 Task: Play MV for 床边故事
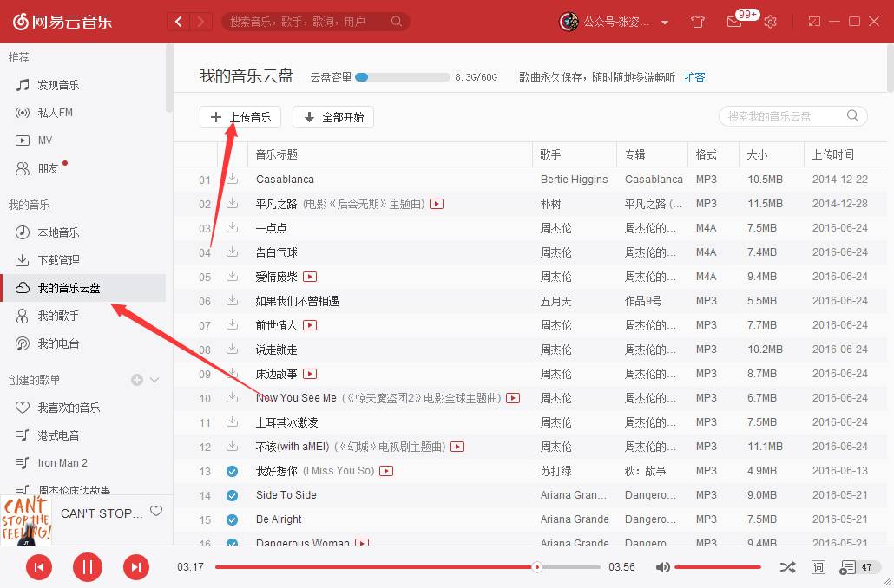310,374
